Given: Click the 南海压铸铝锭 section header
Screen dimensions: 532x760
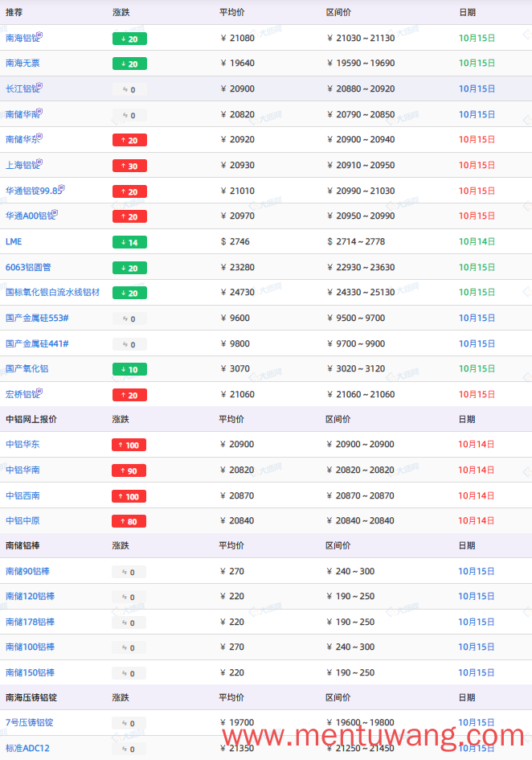Looking at the screenshot, I should 31,697.
